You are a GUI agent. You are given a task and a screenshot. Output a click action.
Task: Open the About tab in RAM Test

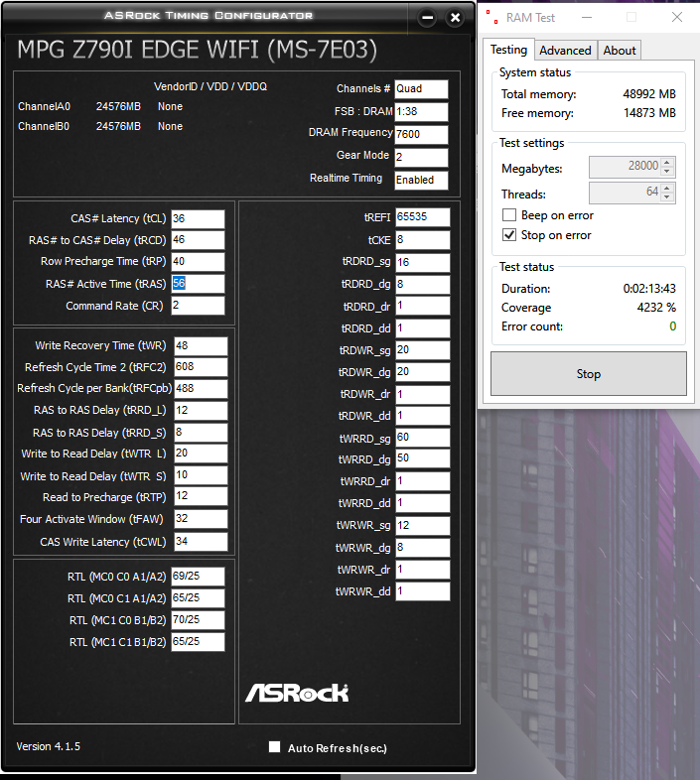tap(620, 51)
